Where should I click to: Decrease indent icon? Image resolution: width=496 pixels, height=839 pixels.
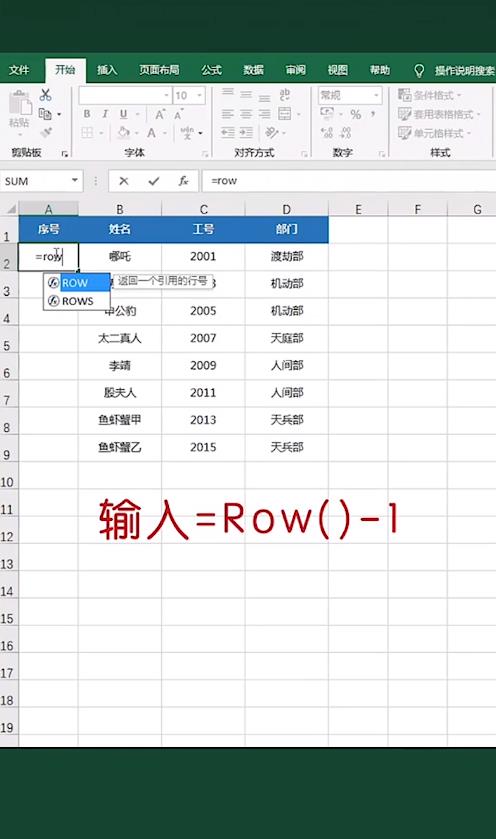[x=228, y=133]
